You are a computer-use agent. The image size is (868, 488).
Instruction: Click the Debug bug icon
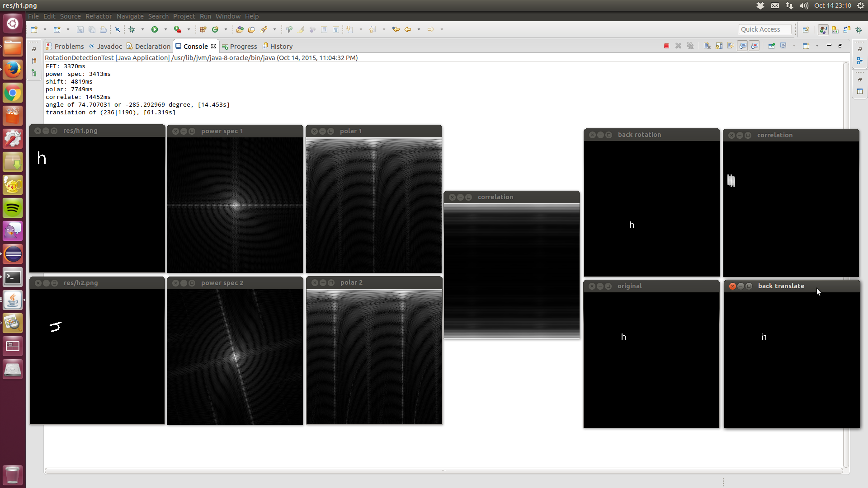132,29
